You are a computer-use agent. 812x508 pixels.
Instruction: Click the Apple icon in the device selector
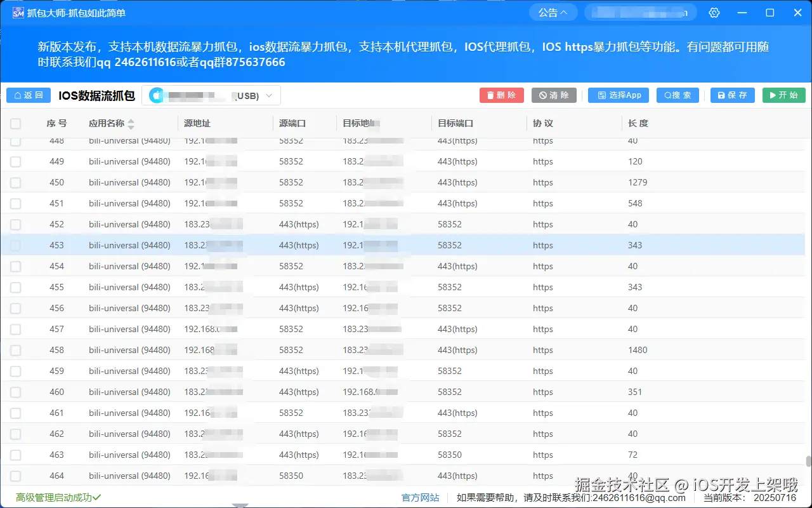pyautogui.click(x=157, y=95)
